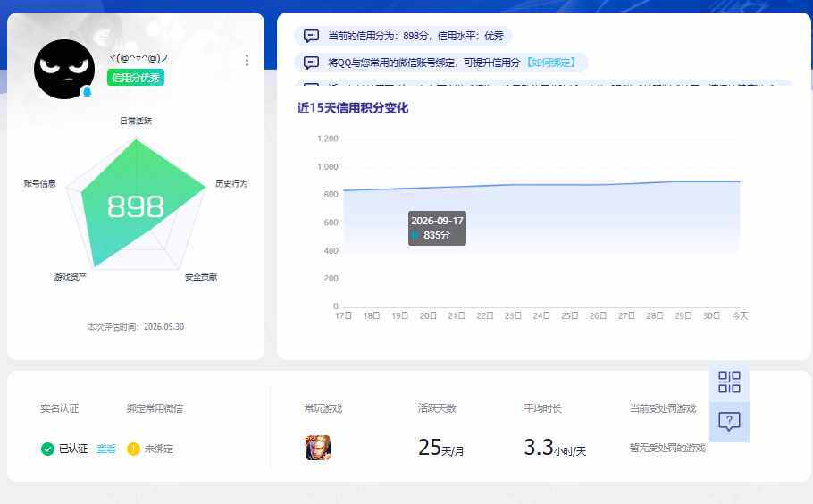Click the black angry-face profile avatar

coord(64,70)
